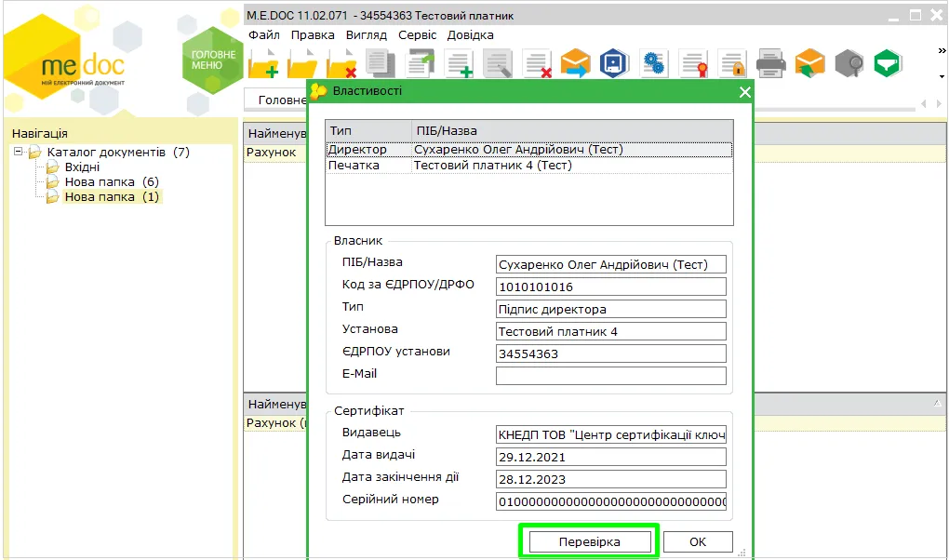Click the Властивості dialog title icon
The image size is (949, 560).
pos(318,91)
